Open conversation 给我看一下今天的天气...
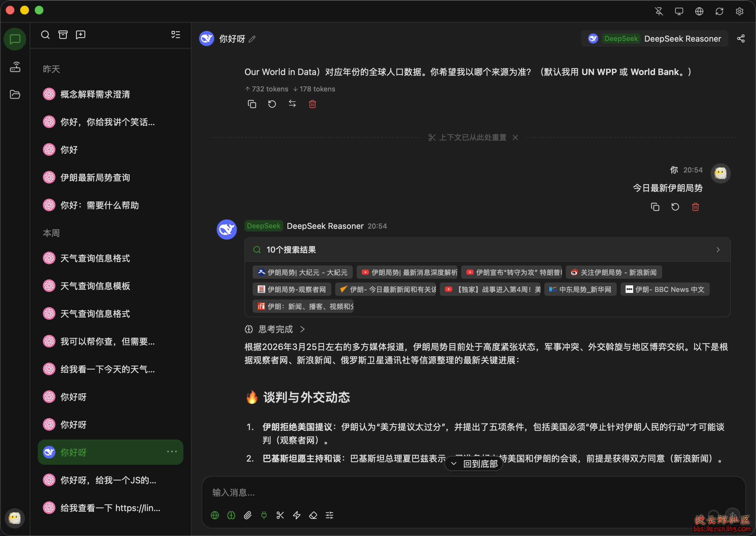Screen dimensions: 756x536 111,369
